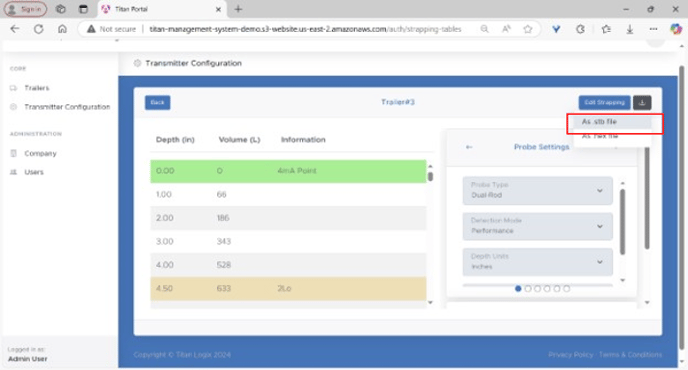Open the Copilot icon
Screen dimensions: 688x370
pos(676,29)
